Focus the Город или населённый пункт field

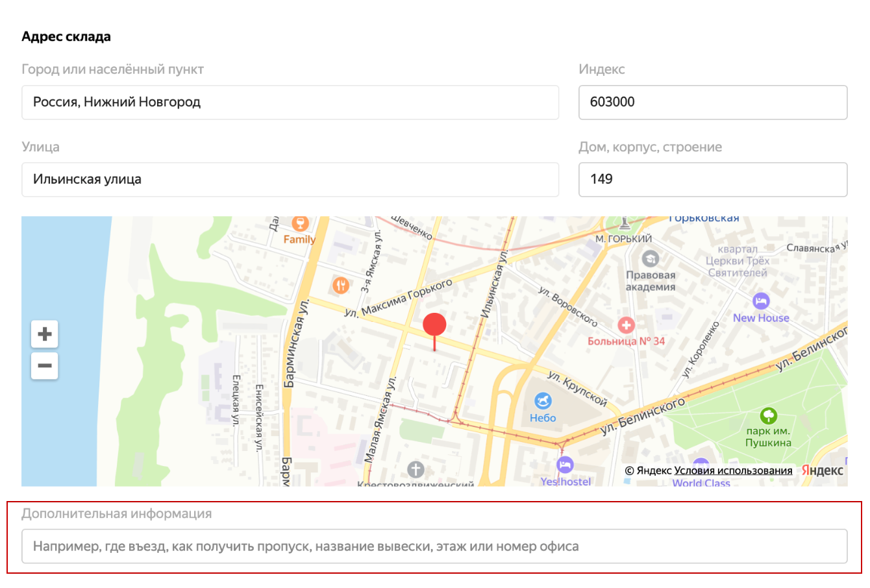[290, 103]
